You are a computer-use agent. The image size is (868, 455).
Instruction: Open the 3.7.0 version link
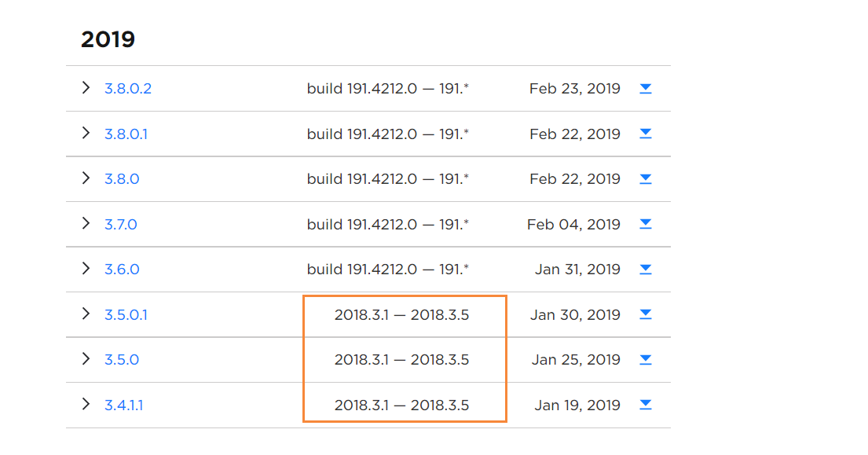[x=121, y=225]
